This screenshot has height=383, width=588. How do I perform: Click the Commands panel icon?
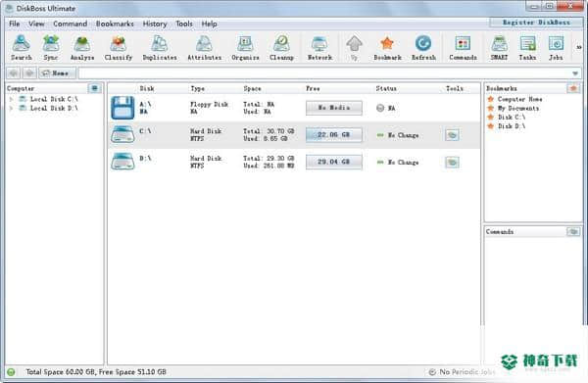(x=573, y=231)
